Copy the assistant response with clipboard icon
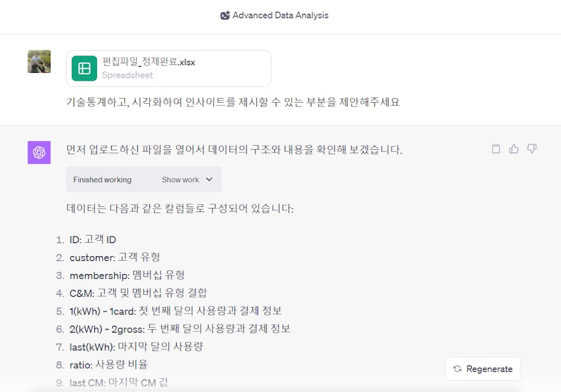This screenshot has width=561, height=392. pos(496,149)
